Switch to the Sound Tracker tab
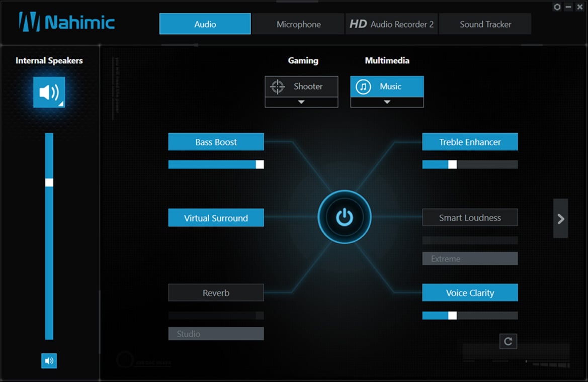588x382 pixels. 485,24
